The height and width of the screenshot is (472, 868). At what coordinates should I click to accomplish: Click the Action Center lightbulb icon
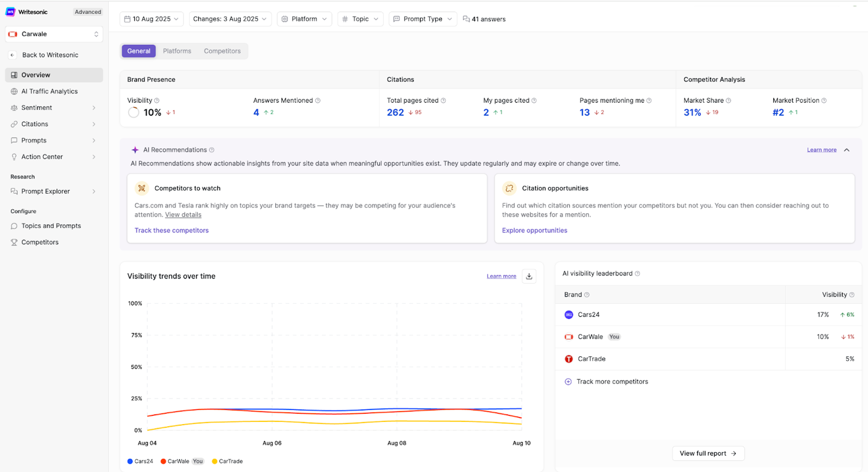pos(14,157)
